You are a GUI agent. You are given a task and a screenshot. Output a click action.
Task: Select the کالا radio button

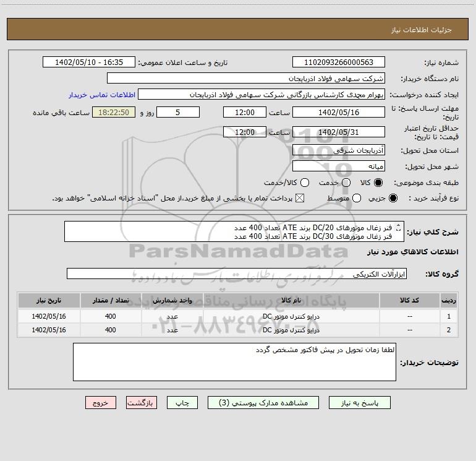(x=378, y=183)
